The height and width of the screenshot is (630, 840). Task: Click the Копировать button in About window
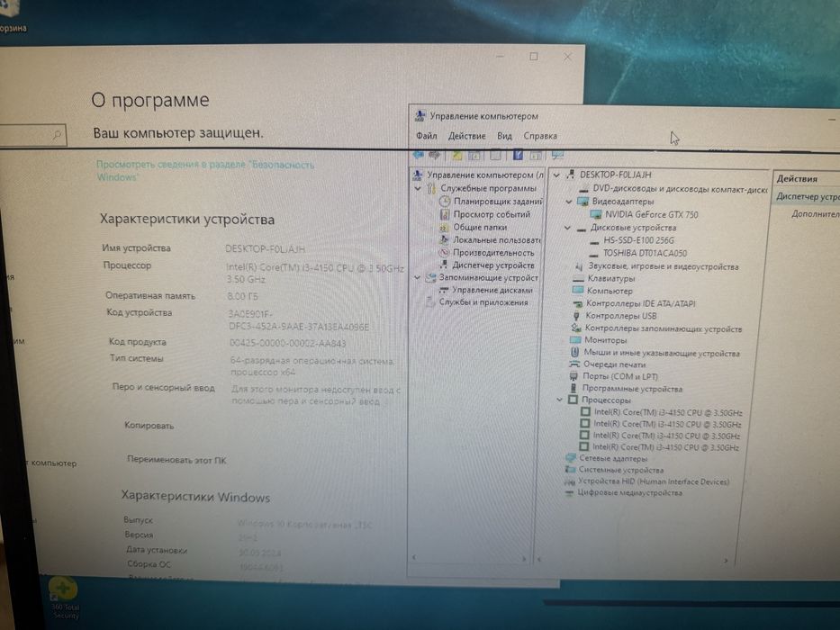(149, 426)
